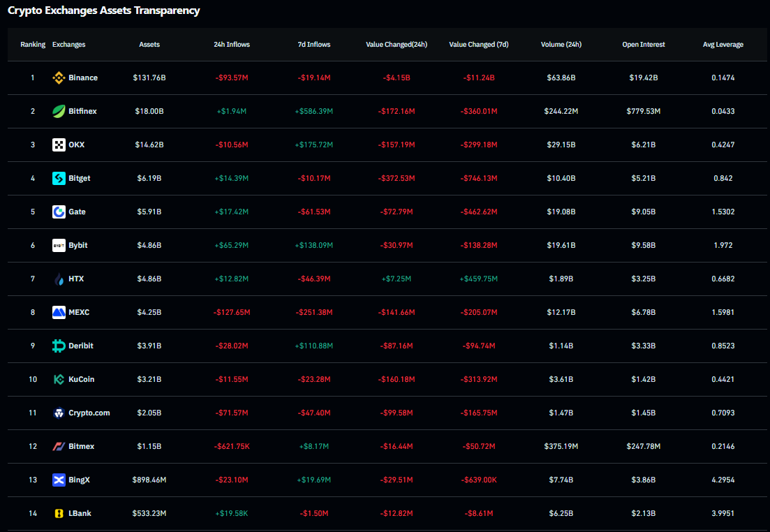Select the OKX logo icon
This screenshot has width=770, height=532.
click(x=59, y=145)
